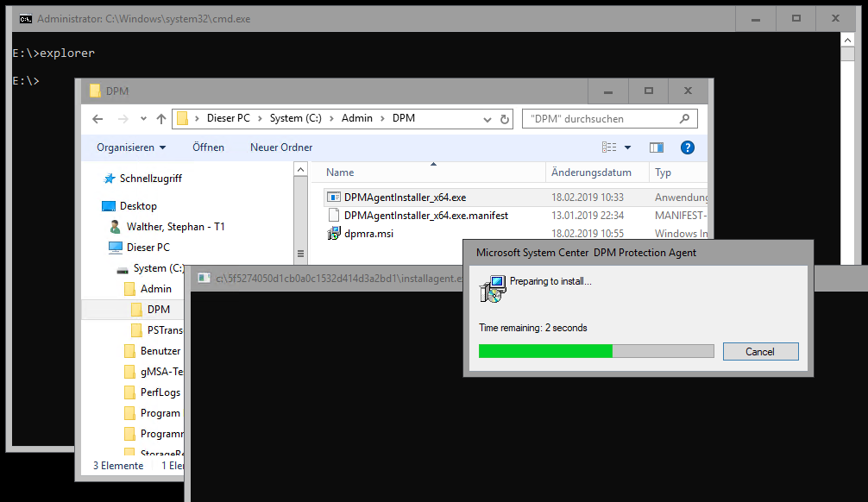
Task: Open the PerfLogs folder in the tree
Action: (160, 392)
